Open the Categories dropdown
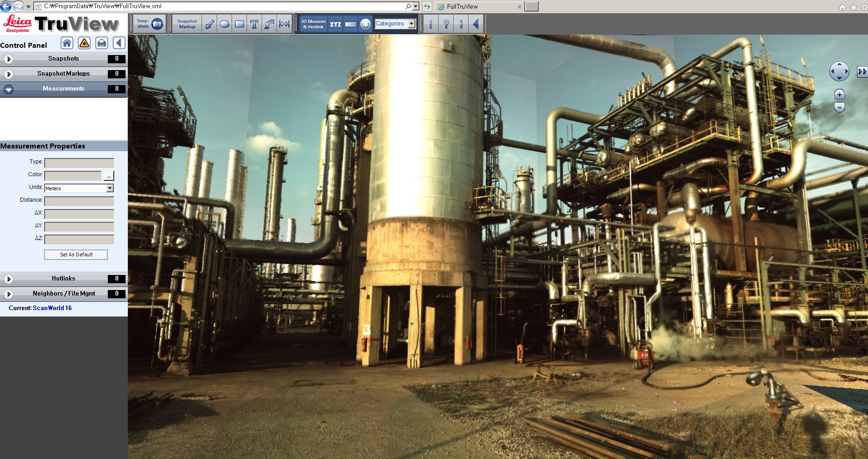Image resolution: width=868 pixels, height=459 pixels. point(395,24)
